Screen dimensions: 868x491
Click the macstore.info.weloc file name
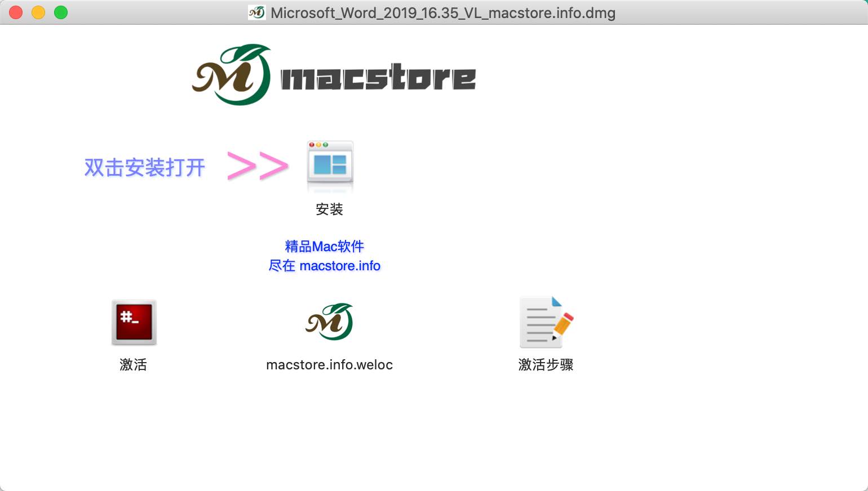point(330,365)
